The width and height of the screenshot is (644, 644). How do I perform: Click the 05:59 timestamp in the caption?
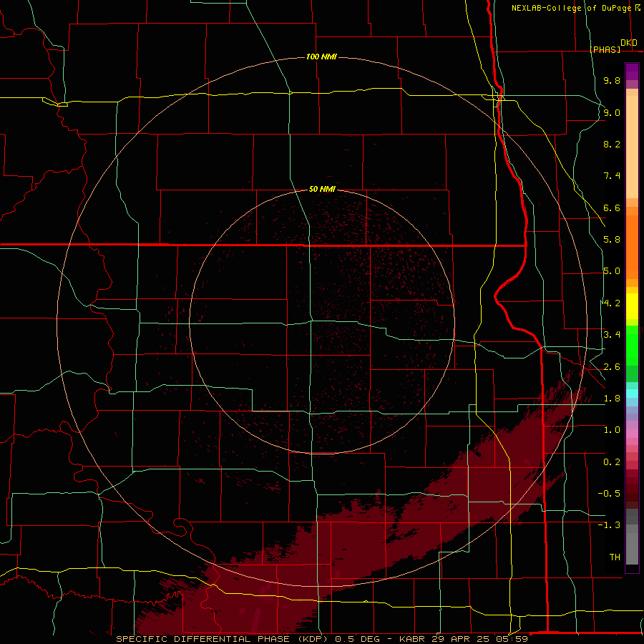pyautogui.click(x=510, y=639)
